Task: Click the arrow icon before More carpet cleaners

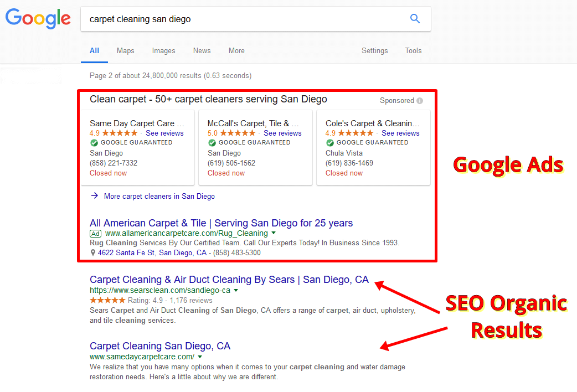Action: click(x=94, y=197)
